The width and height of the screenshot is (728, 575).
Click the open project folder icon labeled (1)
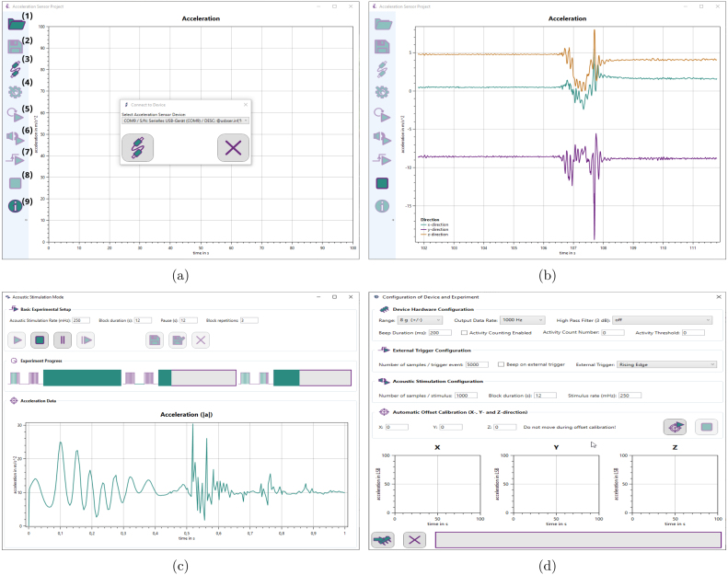click(x=16, y=23)
